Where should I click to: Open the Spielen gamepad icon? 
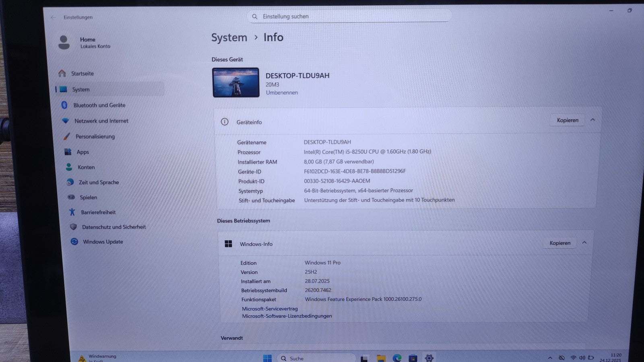(x=71, y=197)
